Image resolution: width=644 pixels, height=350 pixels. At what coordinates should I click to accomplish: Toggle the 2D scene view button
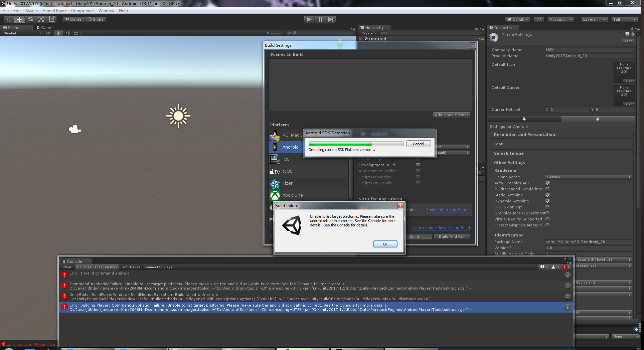[x=48, y=33]
